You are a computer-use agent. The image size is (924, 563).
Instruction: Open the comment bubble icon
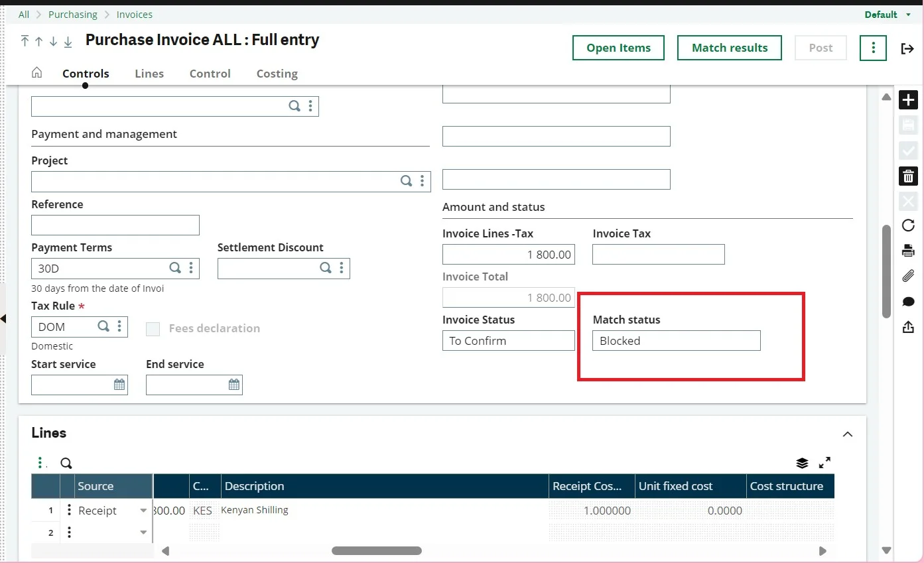tap(908, 302)
